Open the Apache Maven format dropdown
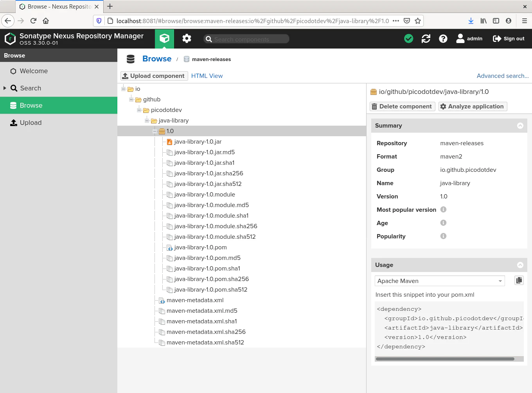532x393 pixels. pyautogui.click(x=500, y=281)
